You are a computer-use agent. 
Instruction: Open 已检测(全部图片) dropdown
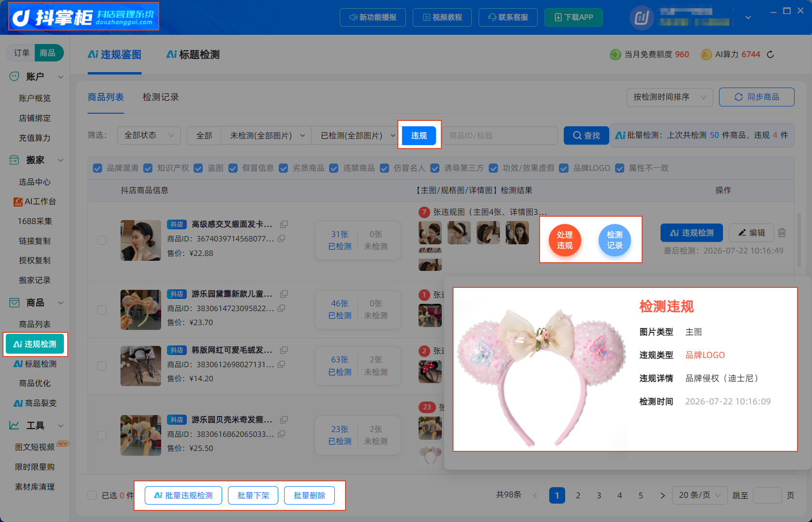click(x=357, y=135)
